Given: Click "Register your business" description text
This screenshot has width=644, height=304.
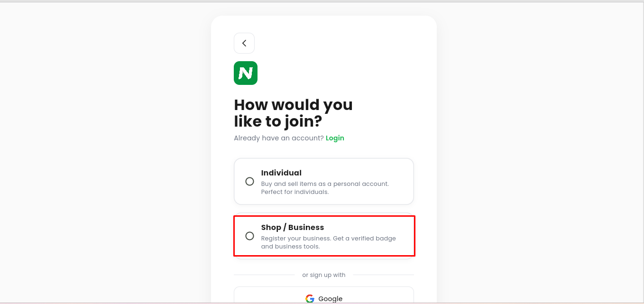Looking at the screenshot, I should [x=296, y=238].
